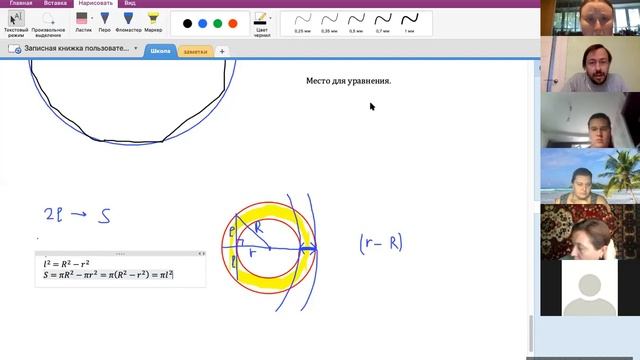The width and height of the screenshot is (640, 360).
Task: Select the participant with carpet background thumbnail
Action: point(590,232)
